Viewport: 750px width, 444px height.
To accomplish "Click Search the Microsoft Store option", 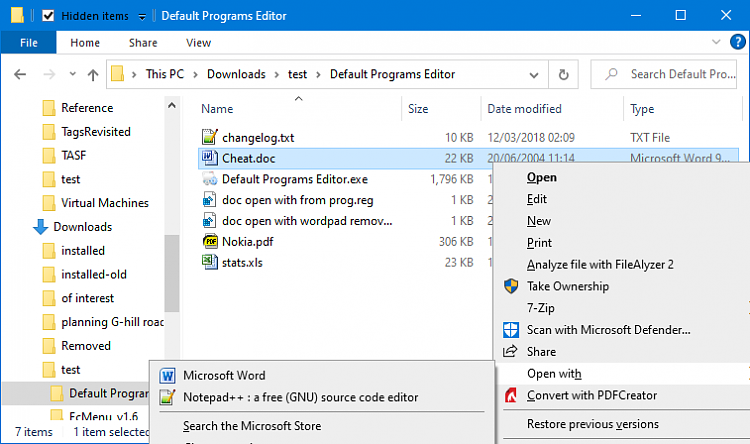I will coord(252,426).
